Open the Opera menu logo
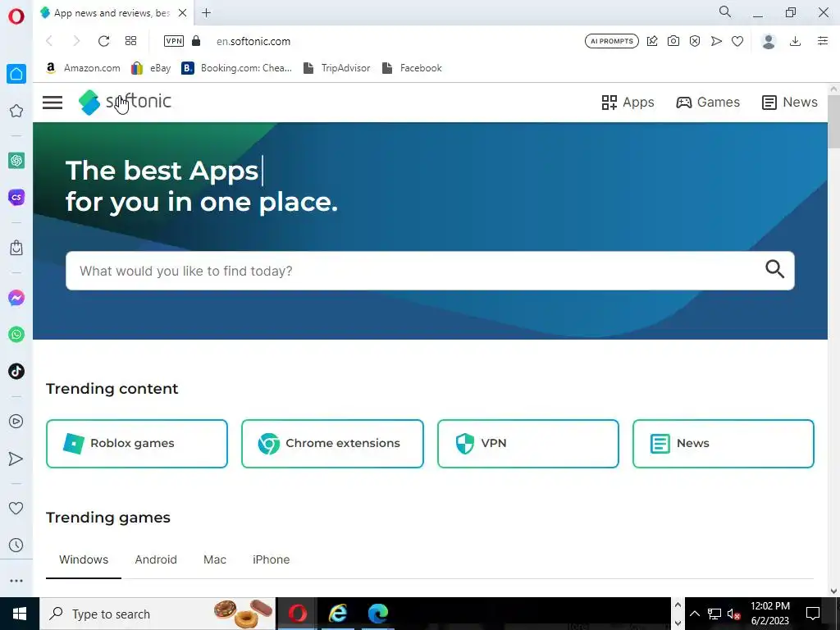The height and width of the screenshot is (630, 840). point(16,16)
